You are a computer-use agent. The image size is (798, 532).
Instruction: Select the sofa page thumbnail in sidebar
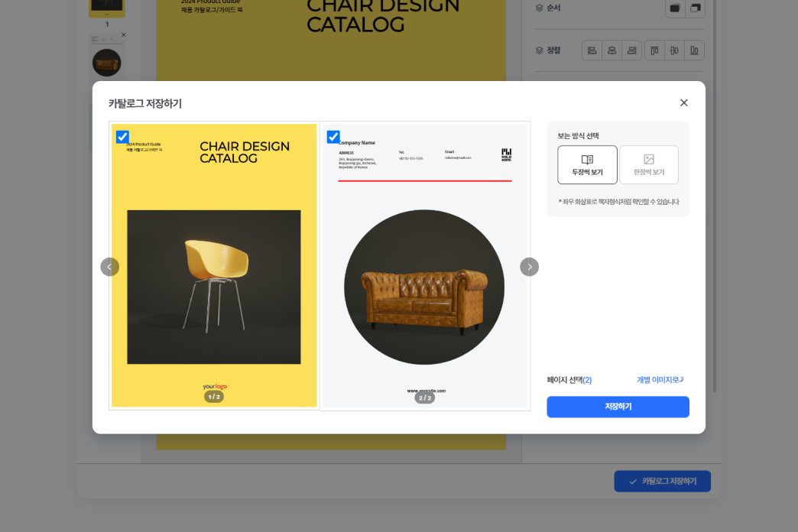[106, 62]
